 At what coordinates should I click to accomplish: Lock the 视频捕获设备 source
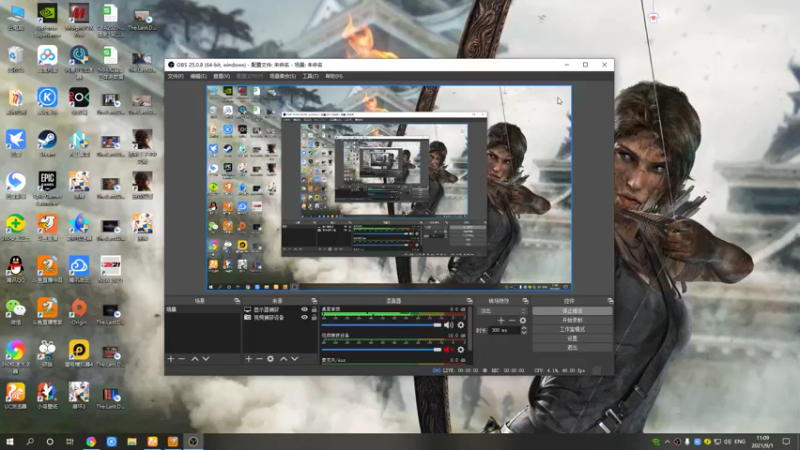314,317
